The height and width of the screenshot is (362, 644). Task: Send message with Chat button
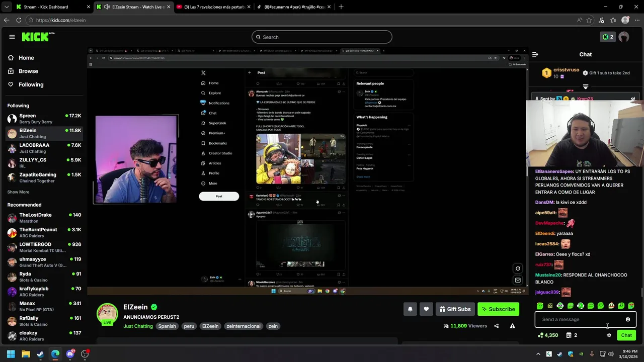click(626, 335)
